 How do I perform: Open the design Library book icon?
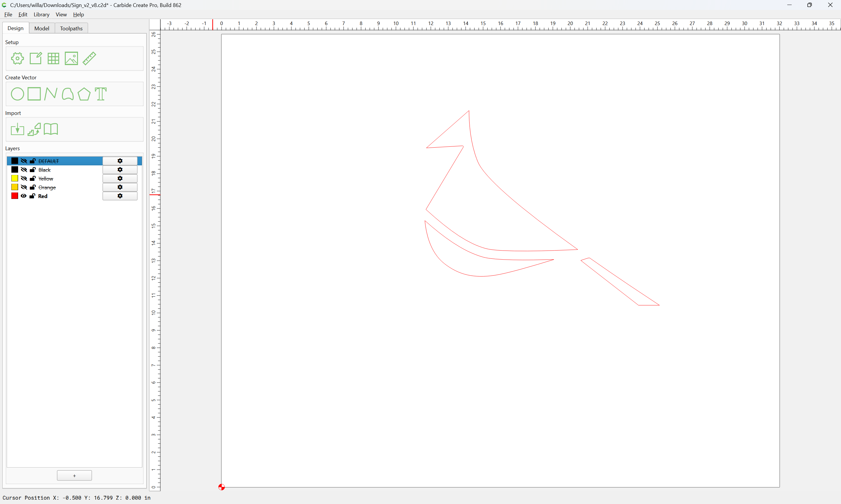(x=51, y=129)
